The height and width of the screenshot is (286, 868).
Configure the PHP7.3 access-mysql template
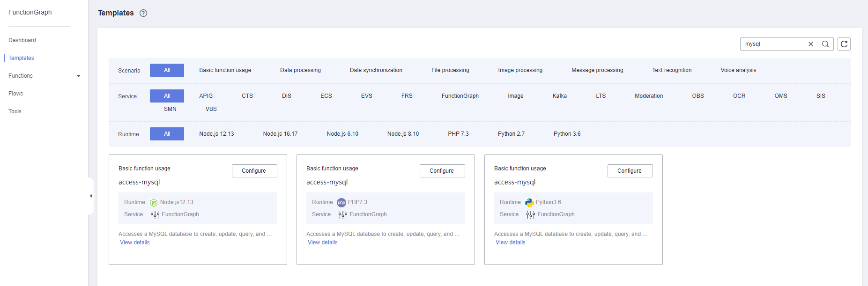pos(442,171)
